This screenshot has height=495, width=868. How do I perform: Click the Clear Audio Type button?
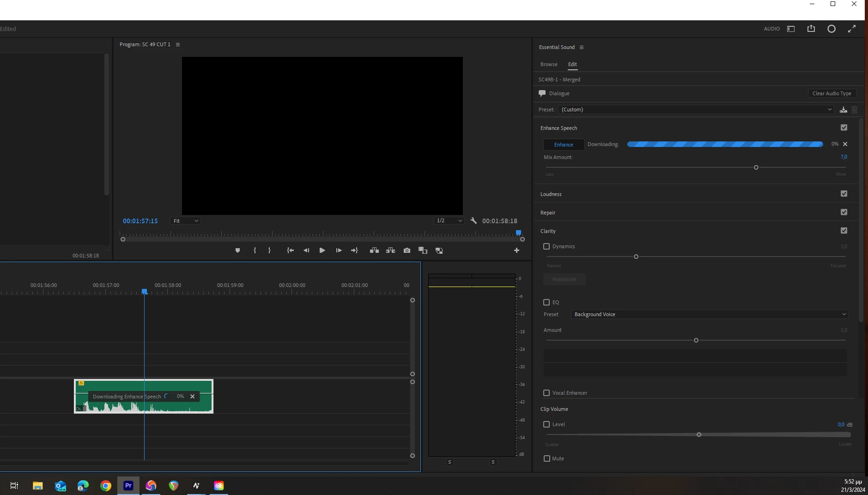click(832, 93)
